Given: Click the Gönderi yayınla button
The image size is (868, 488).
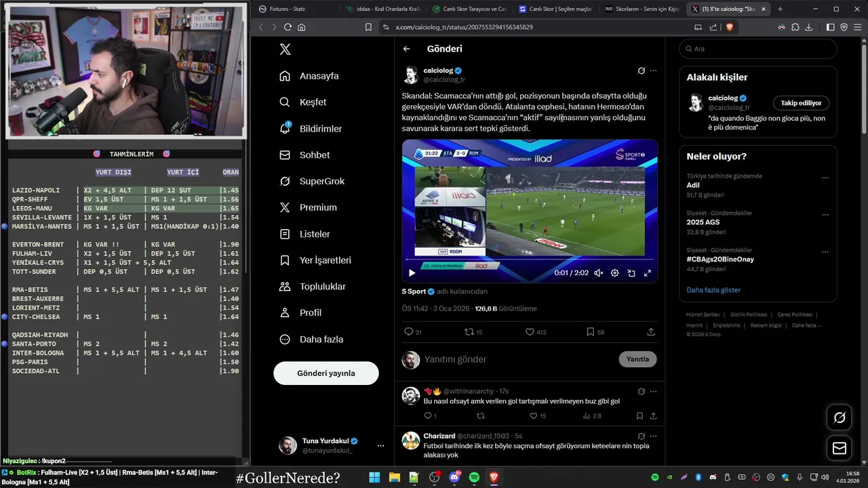Looking at the screenshot, I should [326, 373].
